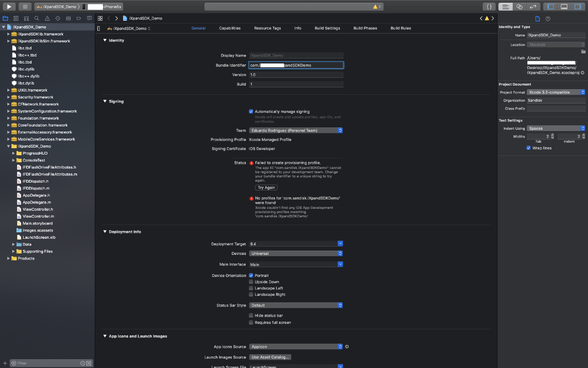Toggle projects and targets list sidebar

click(x=99, y=29)
